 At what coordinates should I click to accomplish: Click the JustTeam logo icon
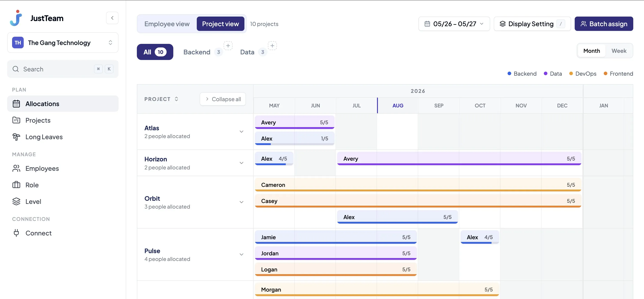[x=16, y=18]
